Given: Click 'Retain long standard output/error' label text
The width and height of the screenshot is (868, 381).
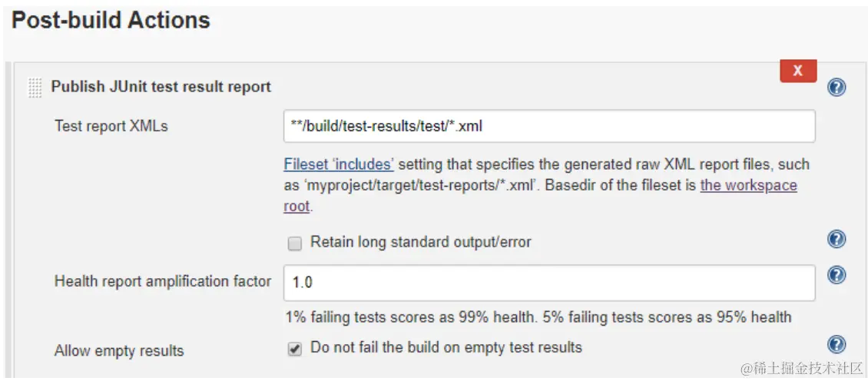Looking at the screenshot, I should (x=420, y=242).
